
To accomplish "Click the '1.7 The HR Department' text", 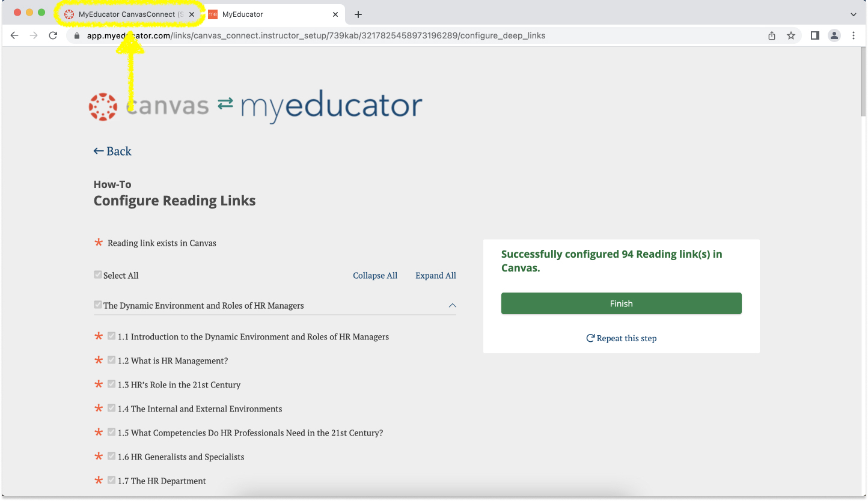I will [x=162, y=481].
